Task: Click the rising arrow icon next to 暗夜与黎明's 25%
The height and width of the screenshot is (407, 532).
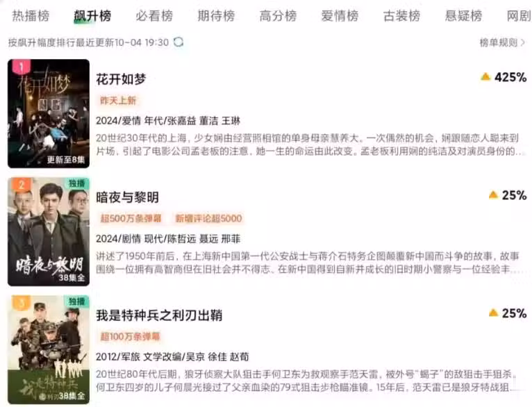Action: 493,195
